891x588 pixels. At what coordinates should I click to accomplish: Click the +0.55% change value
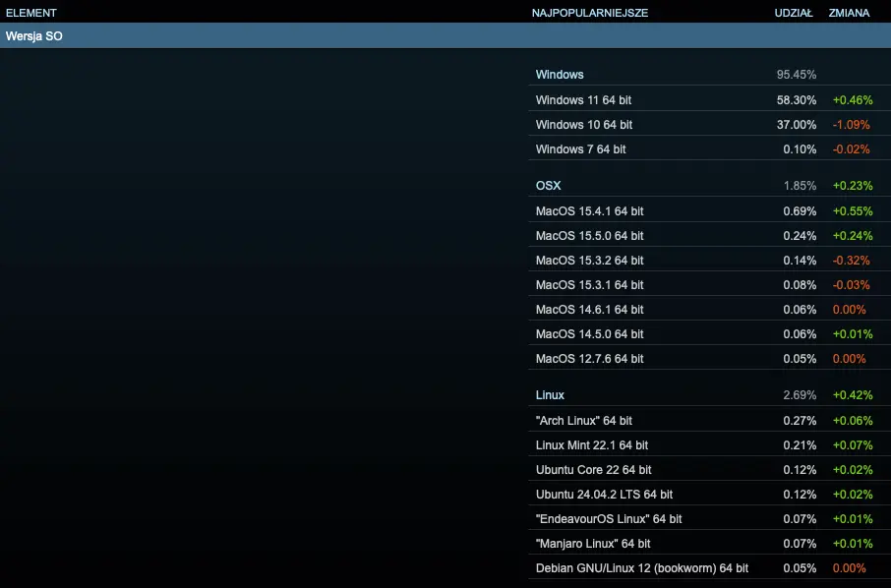tap(853, 210)
